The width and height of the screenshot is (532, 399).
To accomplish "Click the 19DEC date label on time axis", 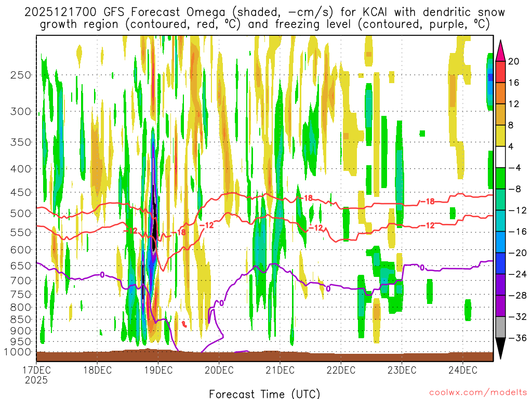I will [158, 370].
